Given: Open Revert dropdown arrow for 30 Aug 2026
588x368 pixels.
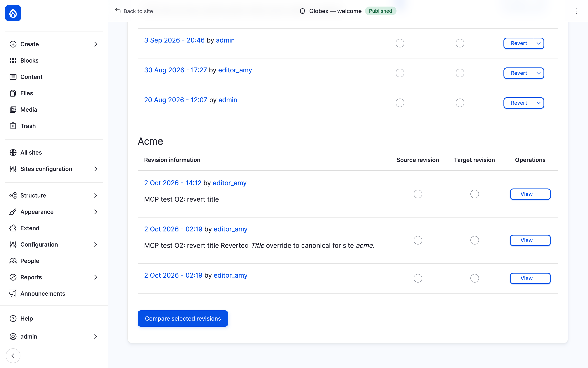Looking at the screenshot, I should (x=539, y=73).
